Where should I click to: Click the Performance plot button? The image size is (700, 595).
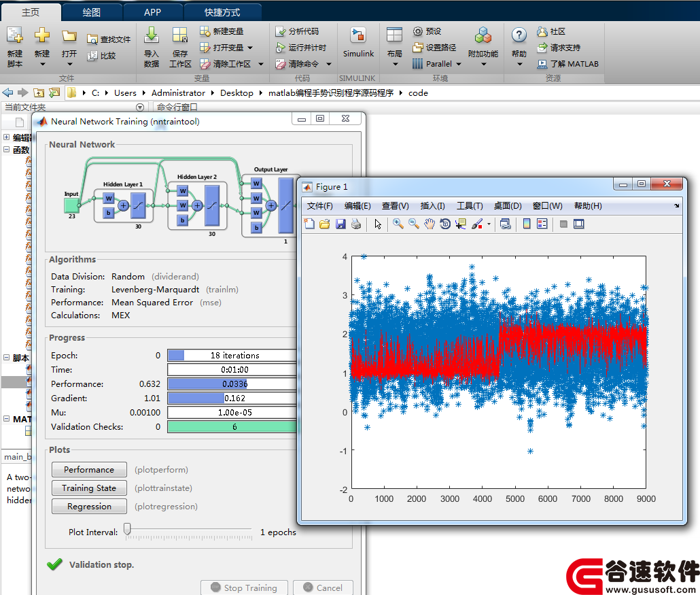[89, 469]
